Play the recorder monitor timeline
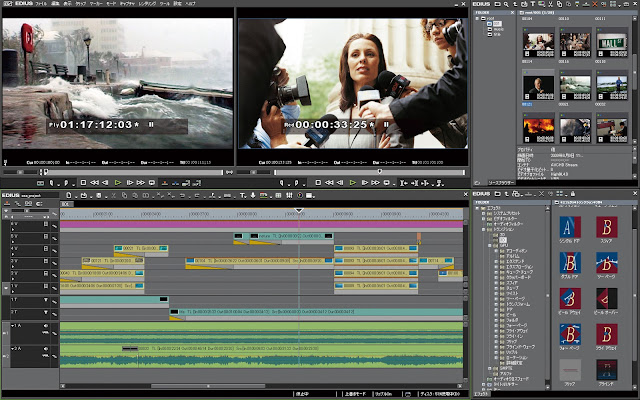The height and width of the screenshot is (400, 640). coord(353,183)
